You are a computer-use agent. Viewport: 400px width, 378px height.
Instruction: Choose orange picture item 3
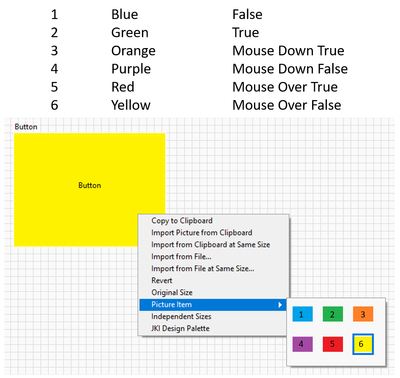click(x=363, y=314)
